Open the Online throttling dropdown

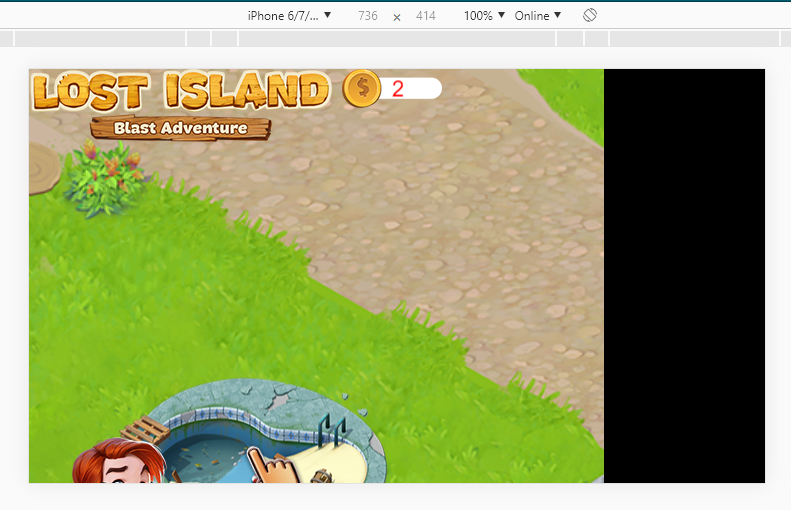point(538,16)
